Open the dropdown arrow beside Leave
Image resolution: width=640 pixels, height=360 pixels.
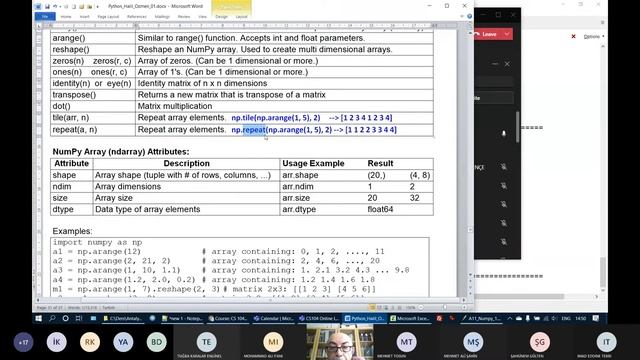click(507, 34)
